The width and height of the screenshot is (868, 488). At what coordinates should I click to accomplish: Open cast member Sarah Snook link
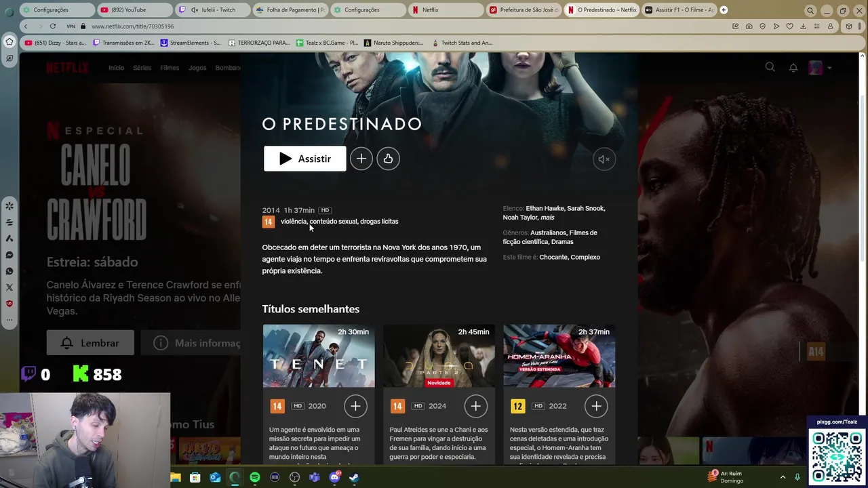[586, 208]
